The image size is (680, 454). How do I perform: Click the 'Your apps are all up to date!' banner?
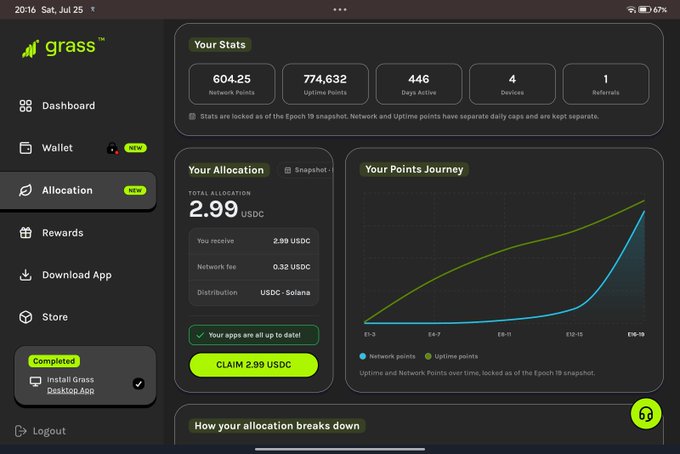254,335
